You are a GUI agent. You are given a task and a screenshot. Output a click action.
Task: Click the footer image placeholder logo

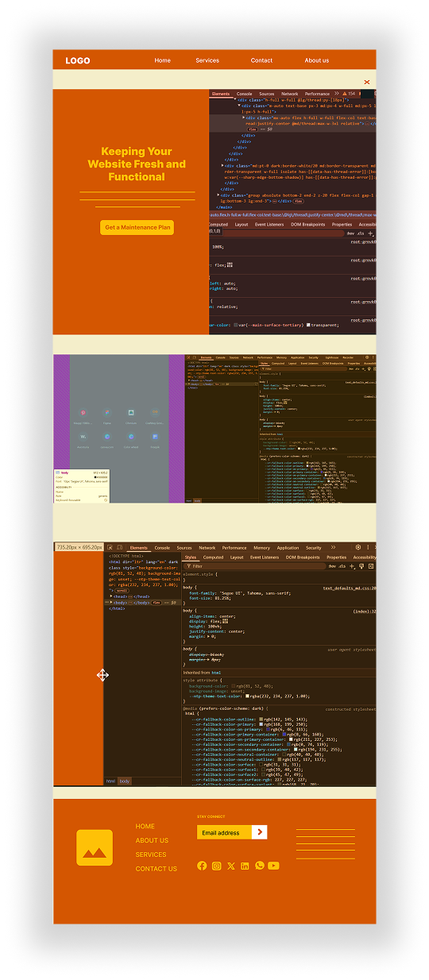95,847
